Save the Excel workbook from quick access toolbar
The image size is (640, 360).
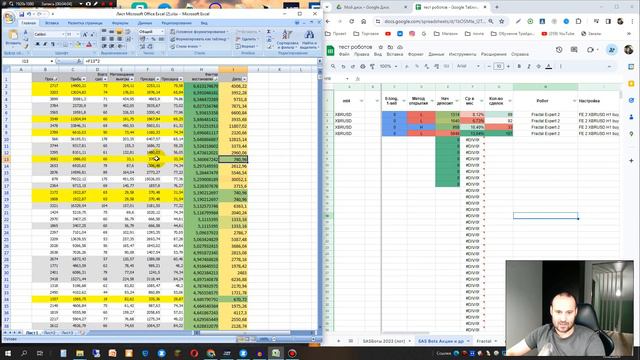[x=22, y=14]
